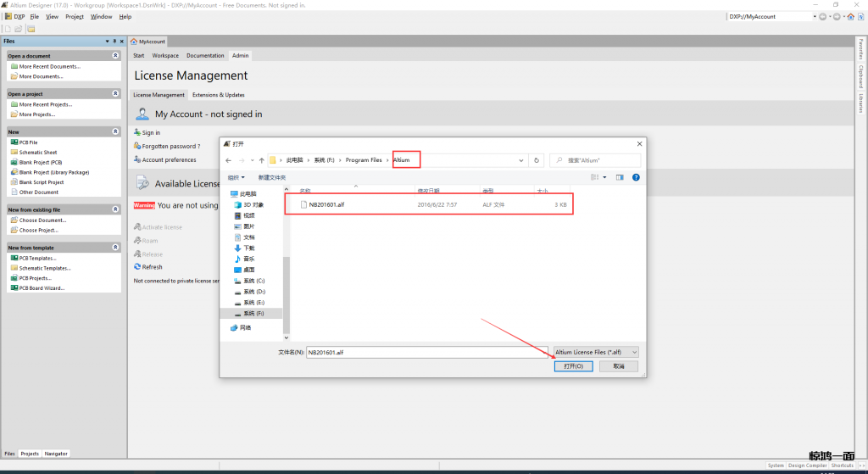Select 3D 对象 in the navigation pane

point(253,204)
